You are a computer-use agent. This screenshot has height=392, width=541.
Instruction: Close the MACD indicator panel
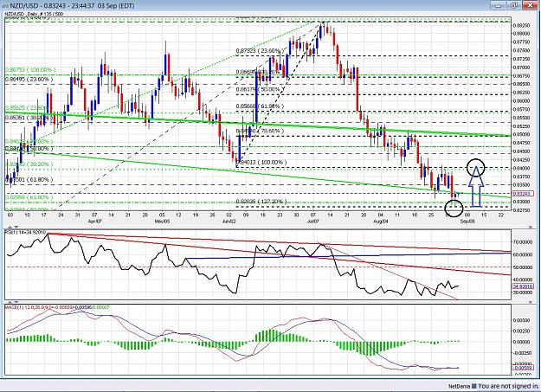(x=531, y=302)
